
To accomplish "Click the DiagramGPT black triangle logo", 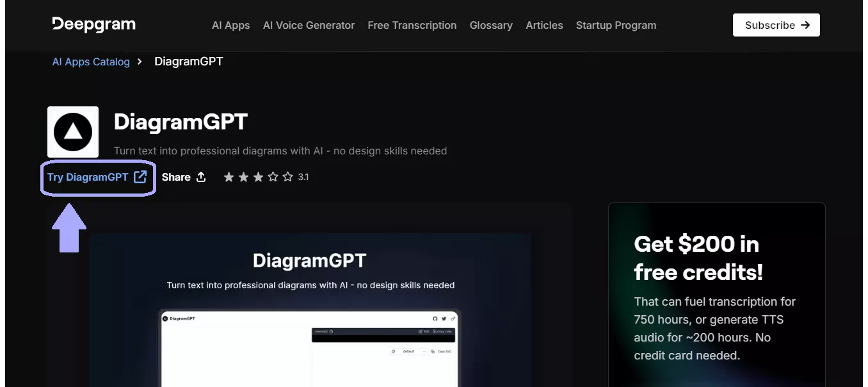I will [72, 132].
